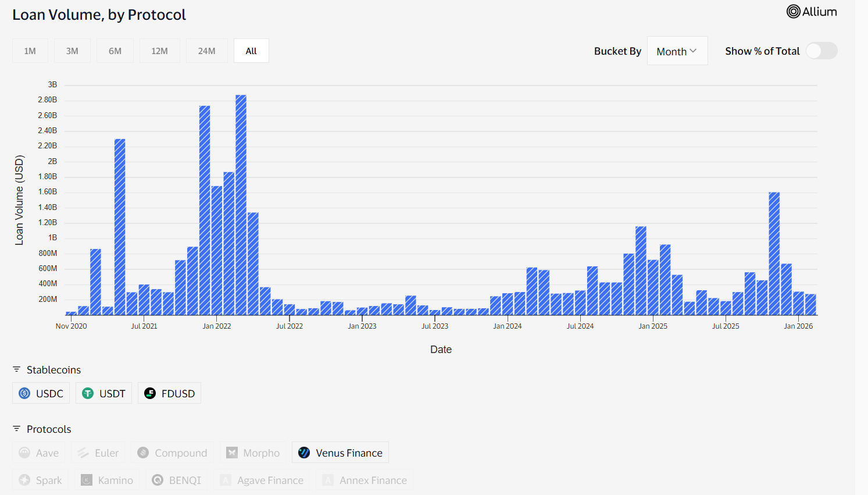Select the FDUSD coin icon
The image size is (868, 495).
tap(150, 393)
